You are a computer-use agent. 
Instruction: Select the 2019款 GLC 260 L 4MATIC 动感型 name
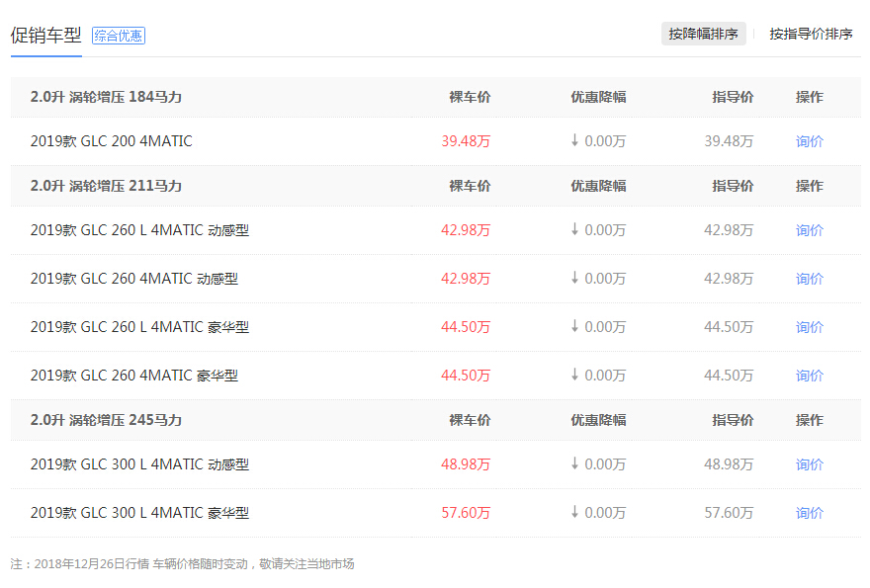[139, 230]
